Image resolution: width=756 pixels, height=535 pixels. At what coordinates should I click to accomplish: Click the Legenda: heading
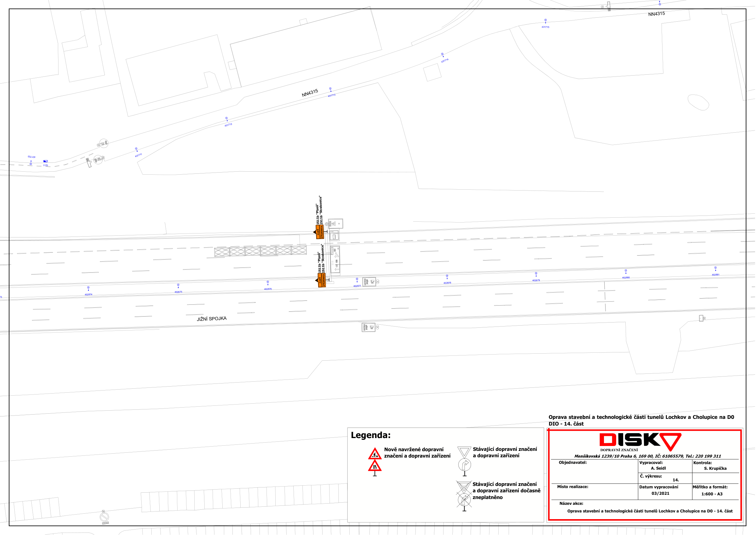click(371, 435)
